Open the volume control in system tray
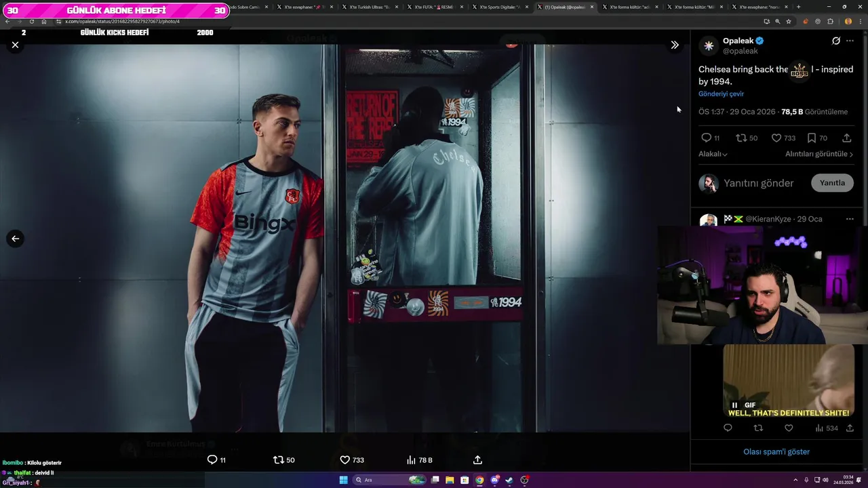 click(x=825, y=480)
